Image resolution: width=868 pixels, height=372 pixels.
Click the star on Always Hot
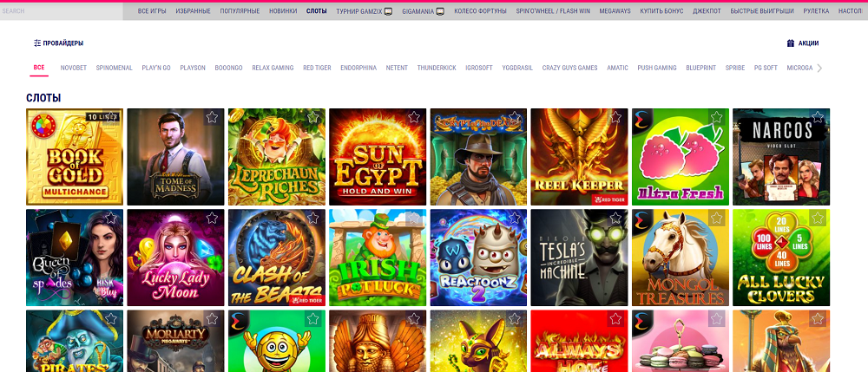(615, 318)
